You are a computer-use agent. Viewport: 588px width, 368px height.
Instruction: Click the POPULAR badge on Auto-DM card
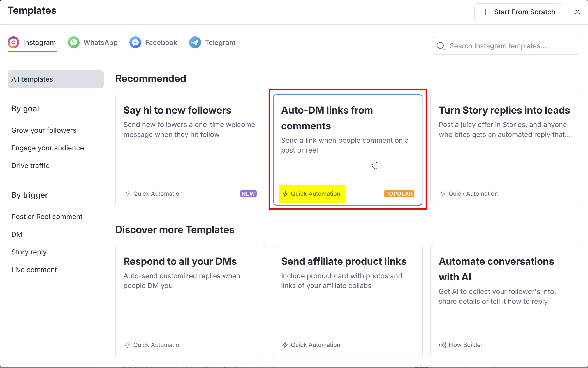tap(399, 194)
